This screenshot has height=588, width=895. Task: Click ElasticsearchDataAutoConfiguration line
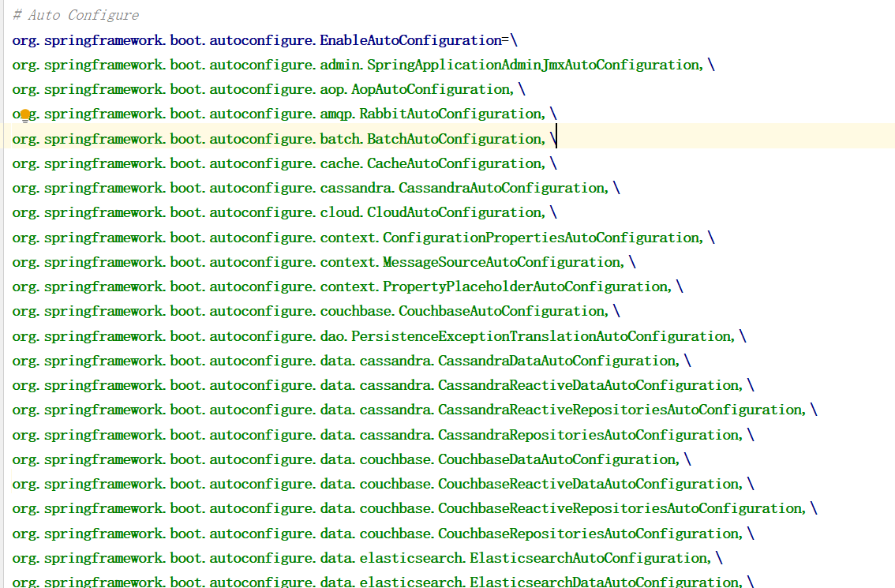click(383, 582)
